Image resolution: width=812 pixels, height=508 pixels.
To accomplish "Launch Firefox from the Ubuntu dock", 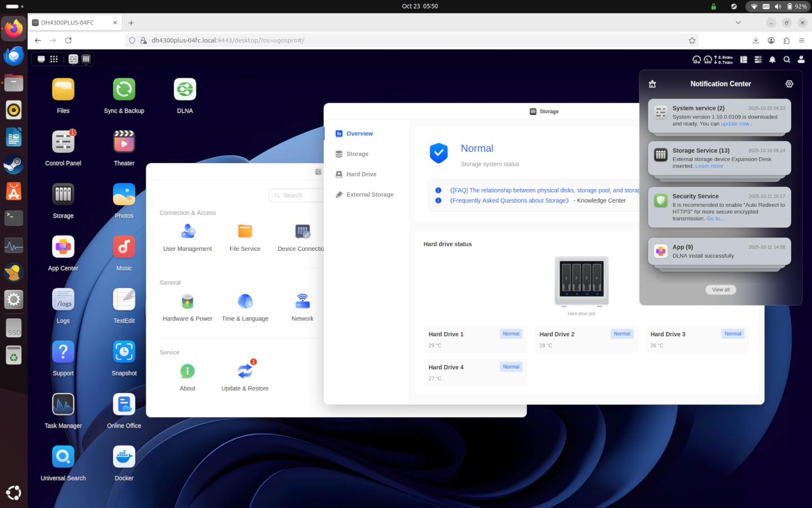I will [x=13, y=28].
